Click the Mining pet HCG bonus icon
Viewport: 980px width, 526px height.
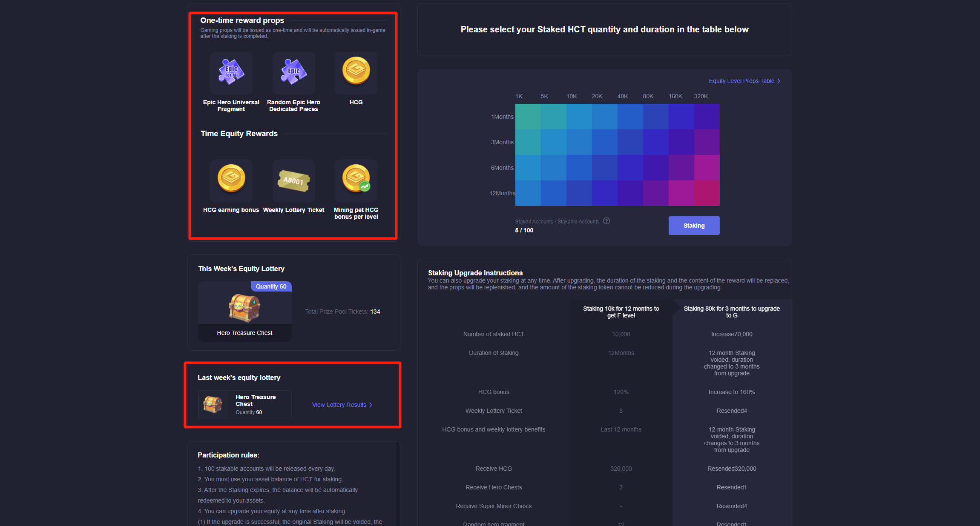(356, 179)
